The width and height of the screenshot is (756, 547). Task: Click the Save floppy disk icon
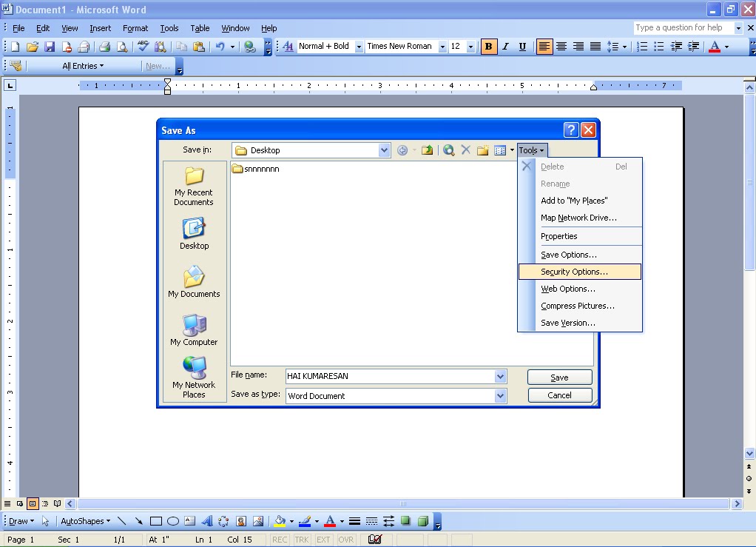49,47
